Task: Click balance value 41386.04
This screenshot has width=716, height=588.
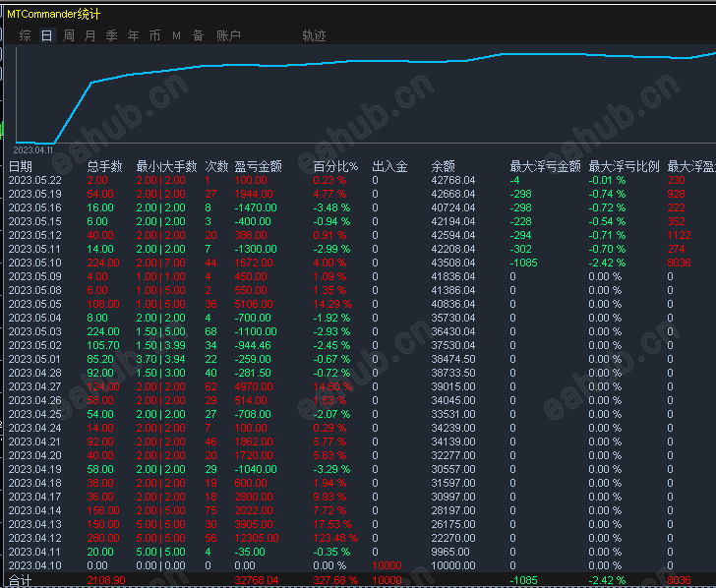Action: (x=453, y=290)
